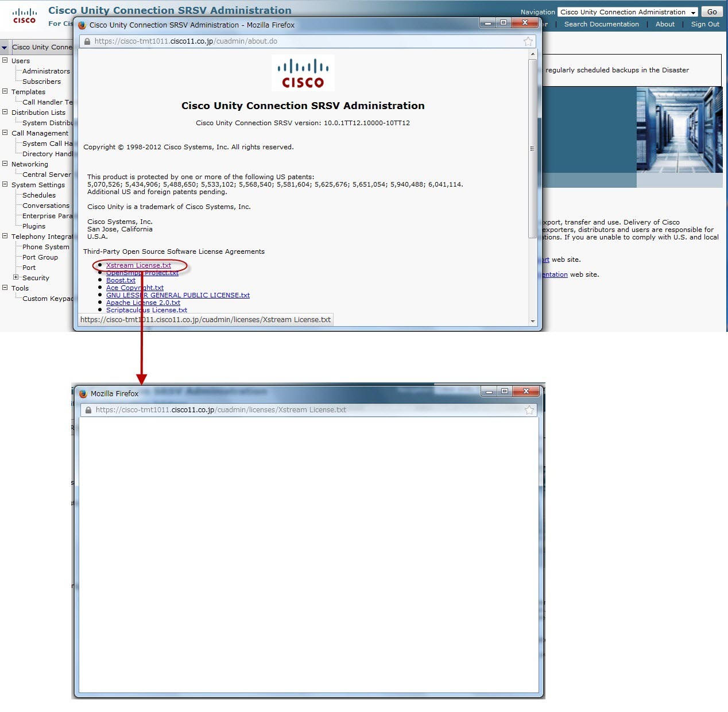Click the About dialog scrollbar down arrow

click(533, 322)
